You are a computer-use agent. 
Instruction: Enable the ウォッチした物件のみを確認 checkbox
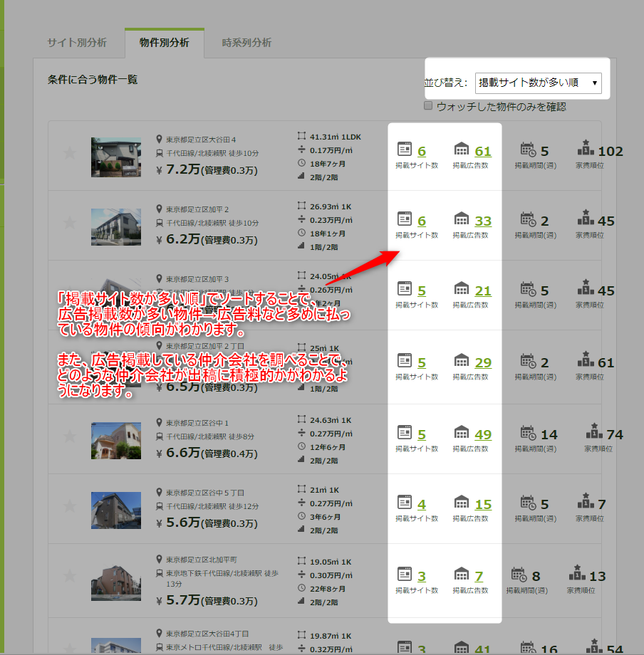tap(428, 105)
